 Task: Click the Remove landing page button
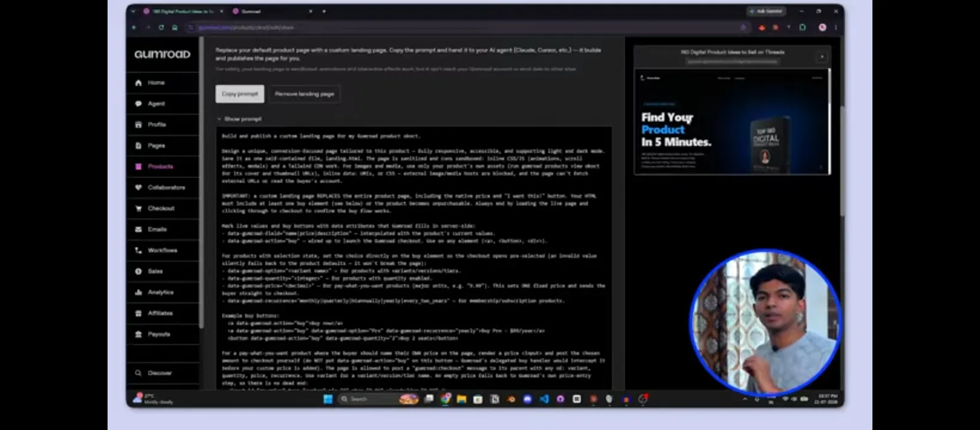tap(304, 94)
